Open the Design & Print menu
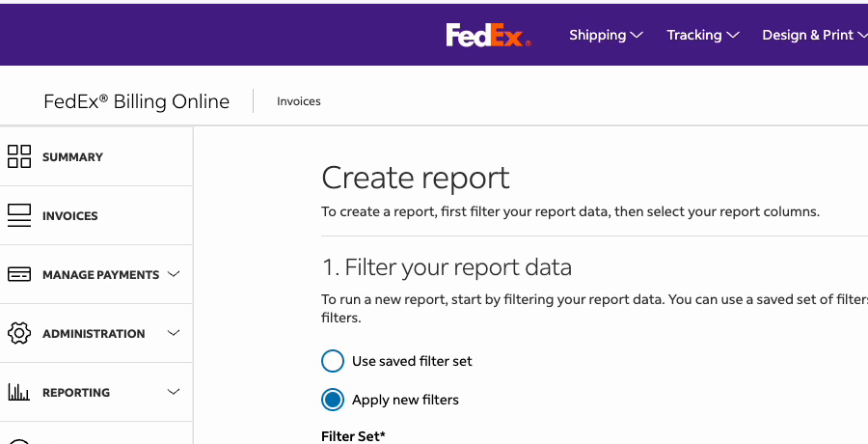868x444 pixels. click(x=815, y=35)
